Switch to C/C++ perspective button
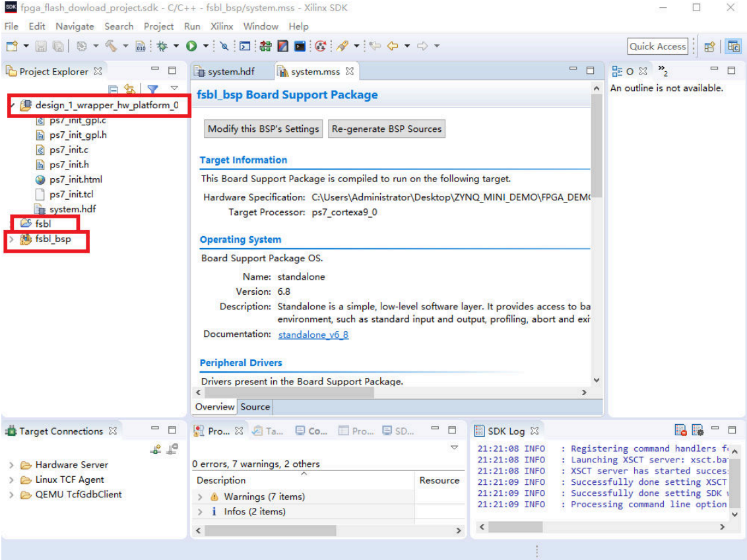Viewport: 747px width, 560px height. click(732, 46)
